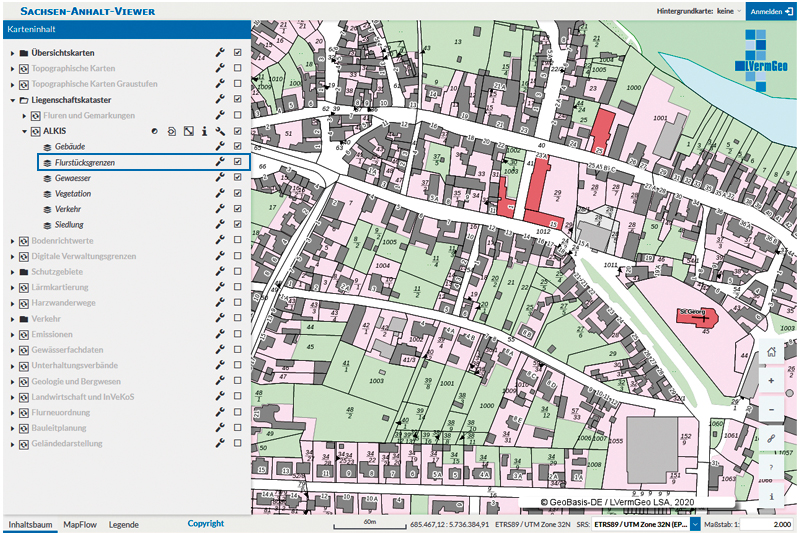Viewport: 800px width, 533px height.
Task: Switch to the MapFlow tab
Action: [x=80, y=524]
